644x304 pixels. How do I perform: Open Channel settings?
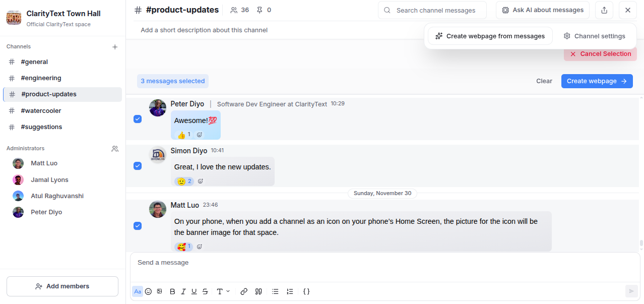595,36
